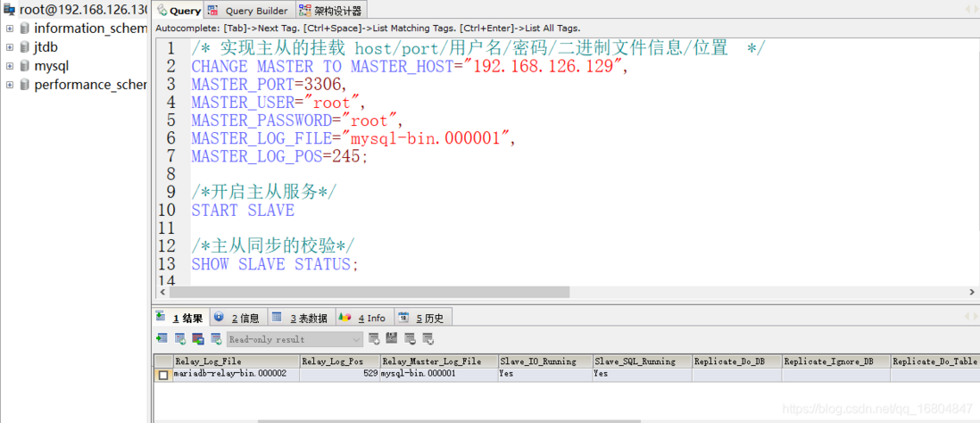Click the editor scrollbar right arrow
The width and height of the screenshot is (980, 423).
point(973,292)
